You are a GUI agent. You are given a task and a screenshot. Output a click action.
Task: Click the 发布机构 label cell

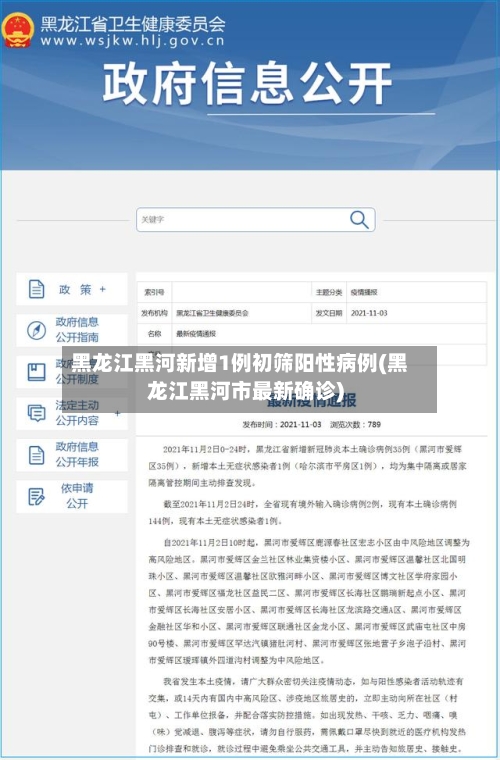tap(155, 313)
